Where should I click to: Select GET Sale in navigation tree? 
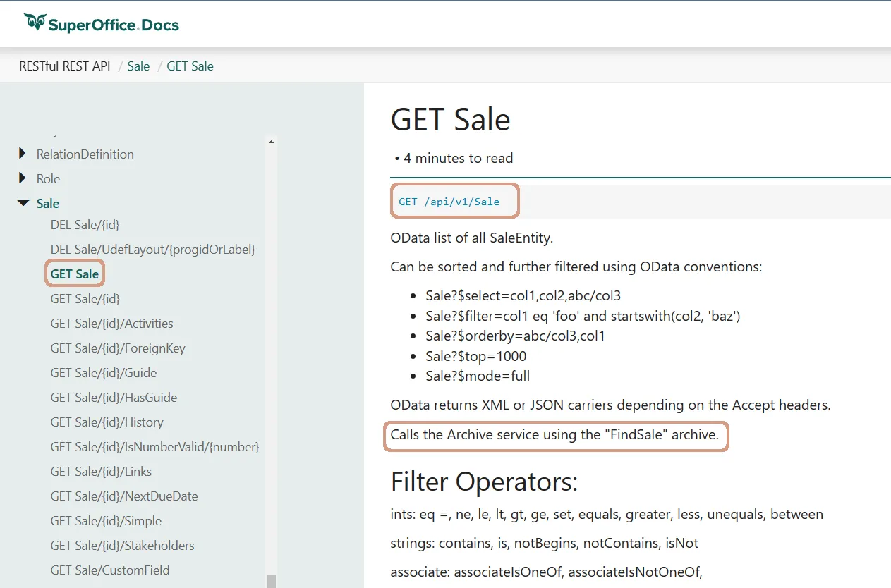[75, 274]
